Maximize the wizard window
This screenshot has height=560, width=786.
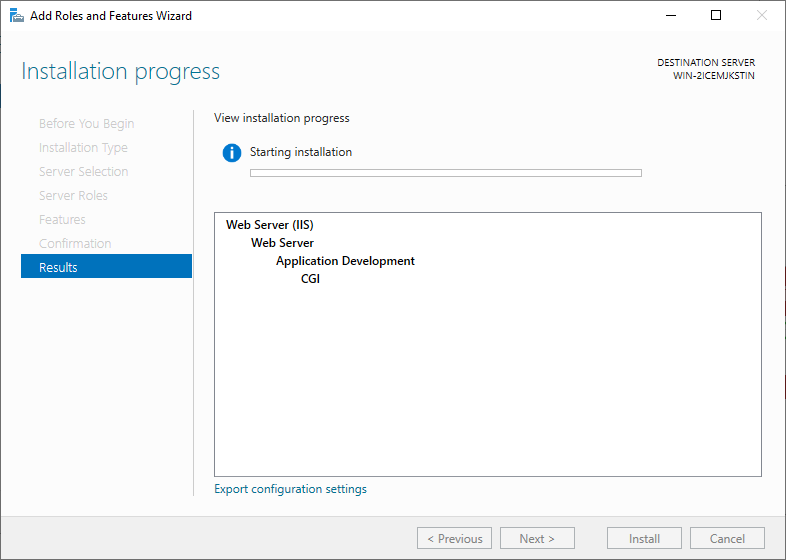point(716,16)
